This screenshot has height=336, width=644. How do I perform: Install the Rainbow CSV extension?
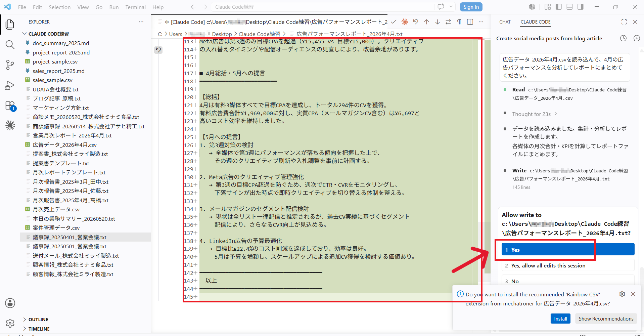coord(560,319)
